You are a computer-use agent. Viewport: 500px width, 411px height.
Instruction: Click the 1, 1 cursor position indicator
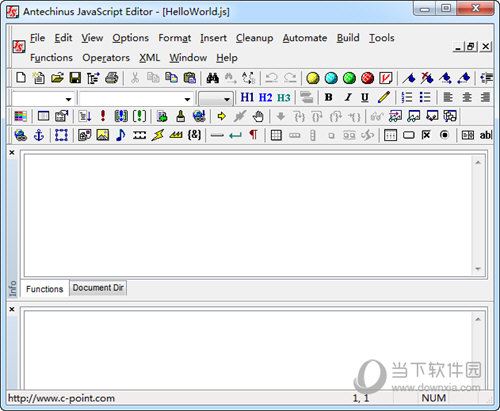click(x=361, y=398)
